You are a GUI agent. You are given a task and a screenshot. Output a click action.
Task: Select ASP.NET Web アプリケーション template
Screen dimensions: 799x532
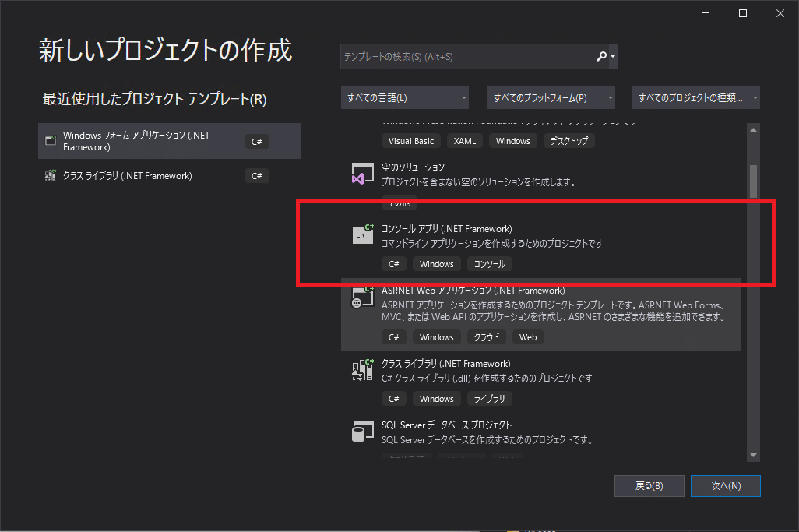pyautogui.click(x=540, y=315)
